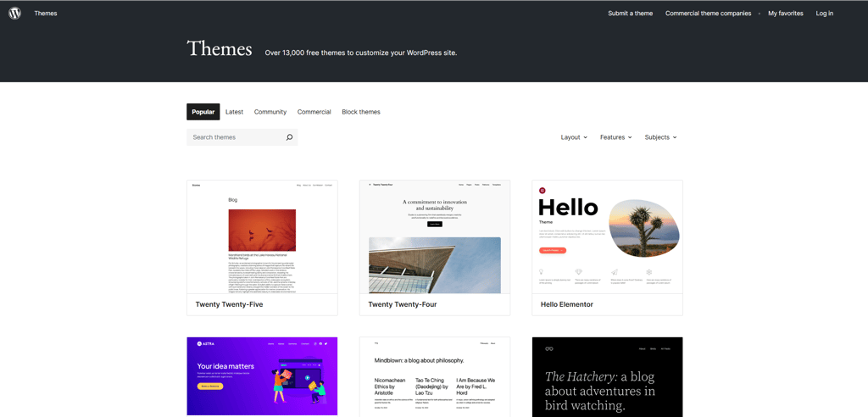Open the Hello Elementor theme preview
Viewport: 868px width, 417px height.
click(x=607, y=237)
